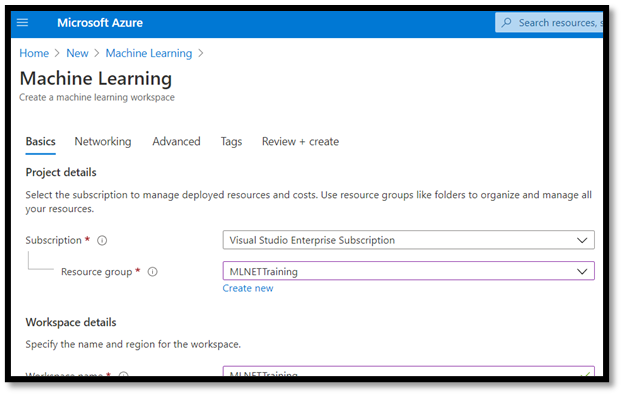This screenshot has height=395, width=622.
Task: Open the Tags tab
Action: 231,142
